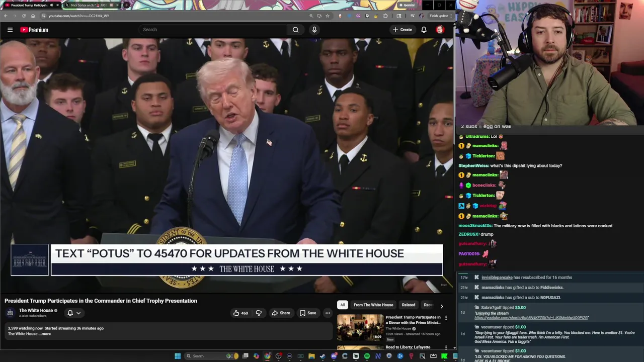Open Chrome from the taskbar
Viewport: 644px width, 362px height.
pyautogui.click(x=267, y=356)
